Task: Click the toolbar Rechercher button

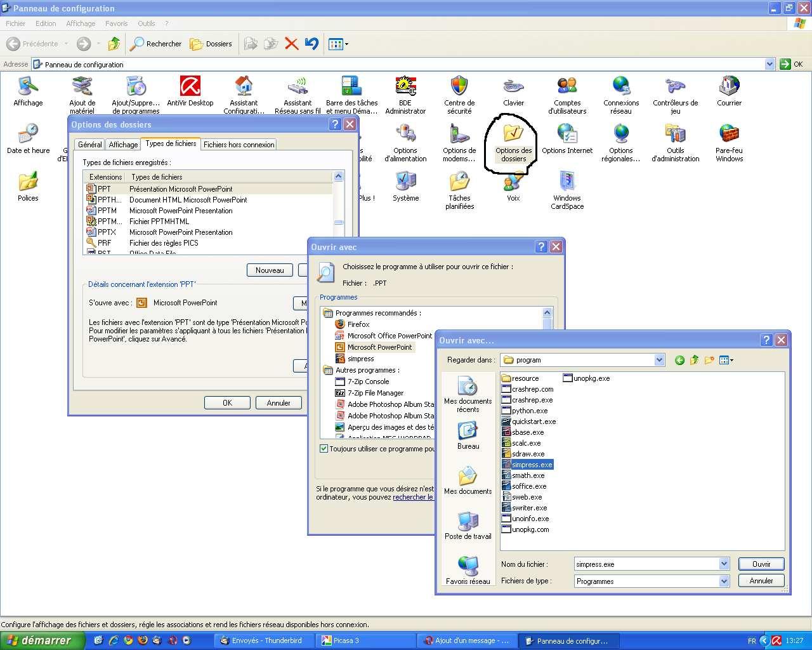Action: (156, 44)
